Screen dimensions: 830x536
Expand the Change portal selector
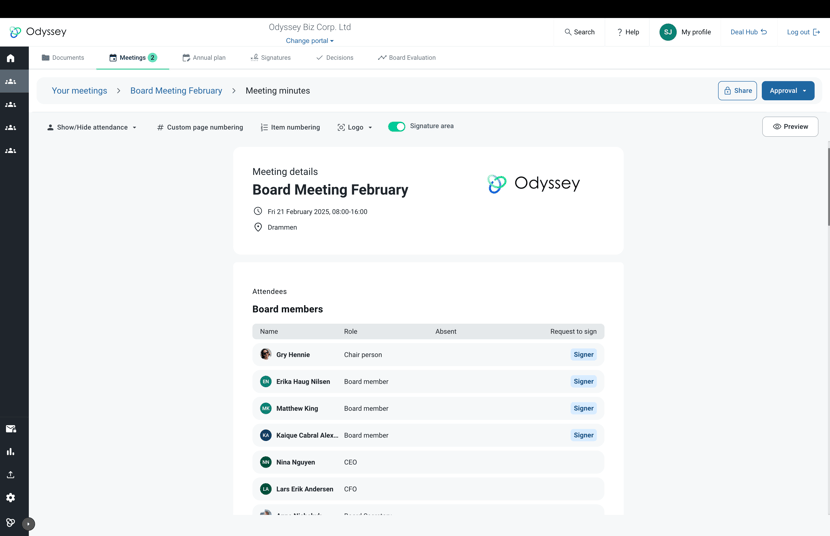click(x=310, y=41)
